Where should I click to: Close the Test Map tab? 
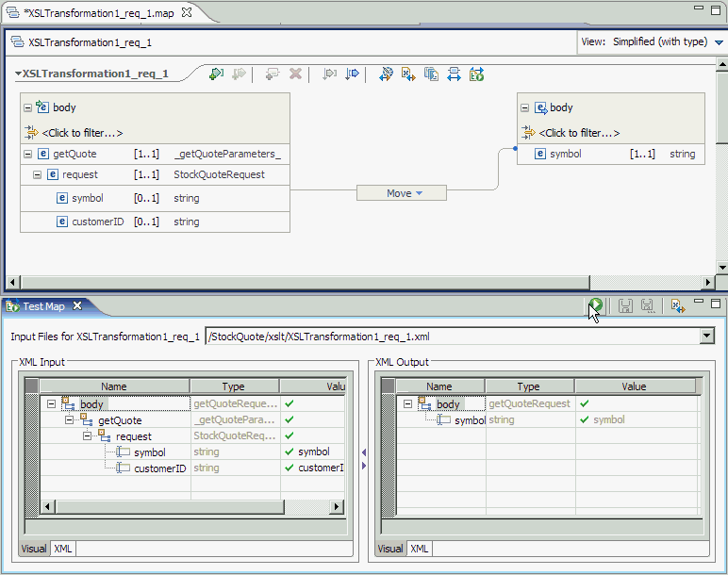(x=77, y=305)
